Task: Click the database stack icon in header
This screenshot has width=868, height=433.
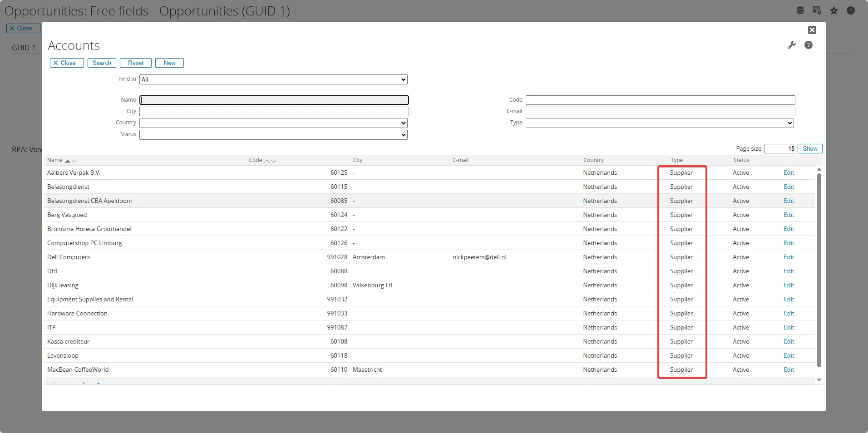Action: pyautogui.click(x=800, y=10)
